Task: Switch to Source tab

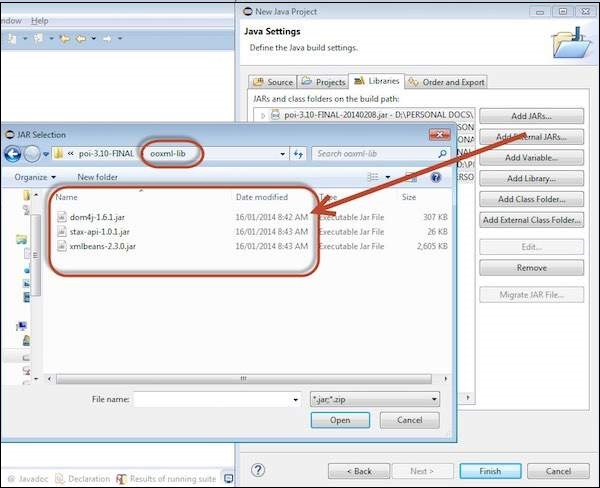Action: coord(273,82)
